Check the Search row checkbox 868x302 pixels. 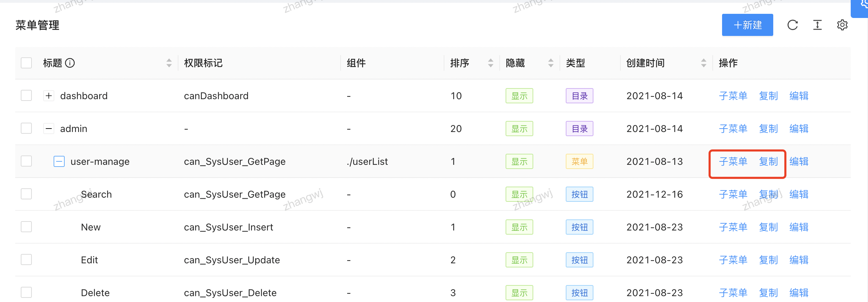click(x=26, y=194)
